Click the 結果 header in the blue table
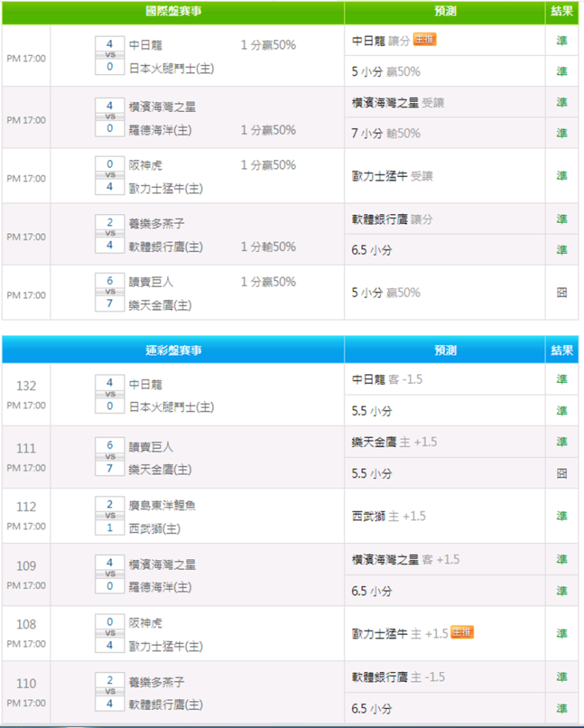 tap(561, 350)
